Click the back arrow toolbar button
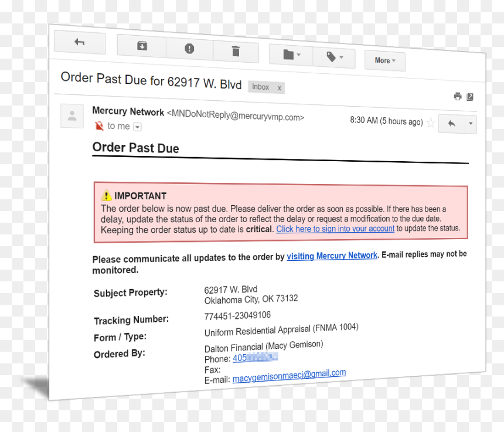The width and height of the screenshot is (504, 432). tap(80, 42)
